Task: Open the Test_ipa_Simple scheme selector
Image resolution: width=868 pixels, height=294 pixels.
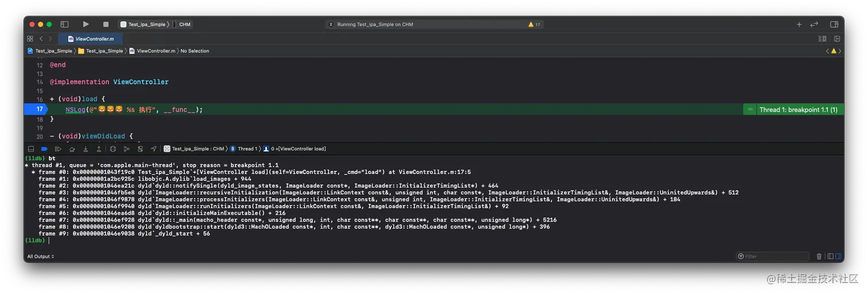Action: click(143, 25)
